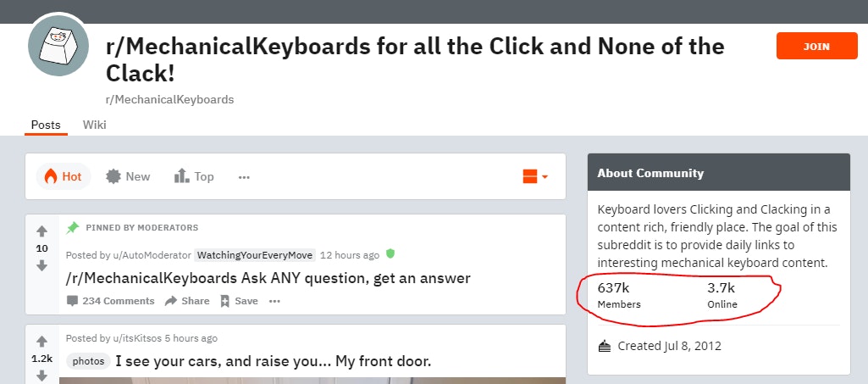Click the green moderator shield icon
This screenshot has width=868, height=384.
point(390,253)
